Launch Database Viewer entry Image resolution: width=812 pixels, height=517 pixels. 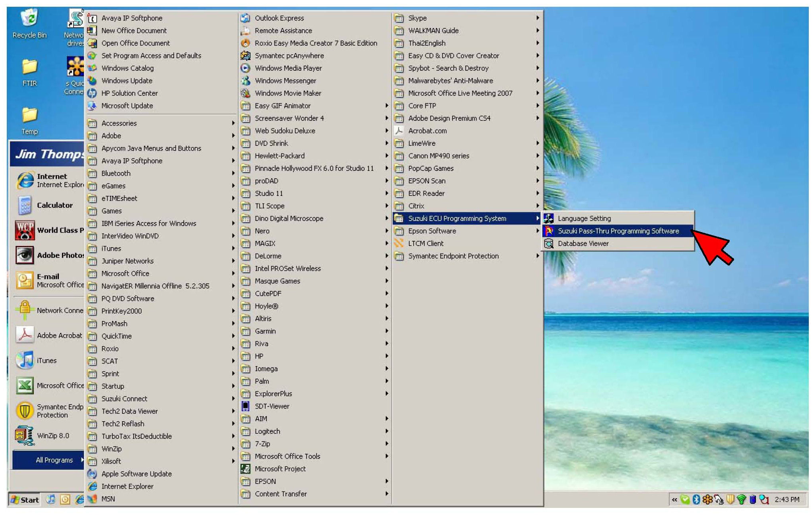618,244
